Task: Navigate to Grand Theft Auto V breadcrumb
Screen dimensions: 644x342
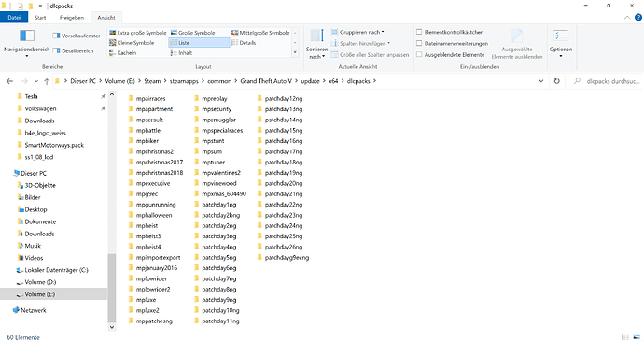Action: click(266, 81)
